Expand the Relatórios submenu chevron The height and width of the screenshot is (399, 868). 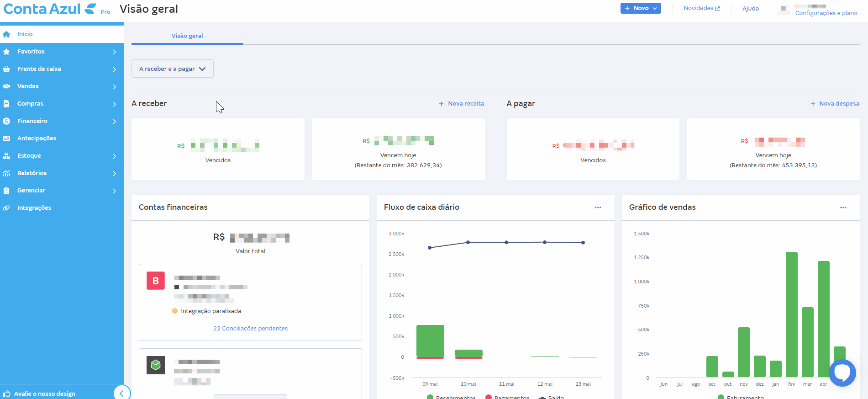click(114, 174)
